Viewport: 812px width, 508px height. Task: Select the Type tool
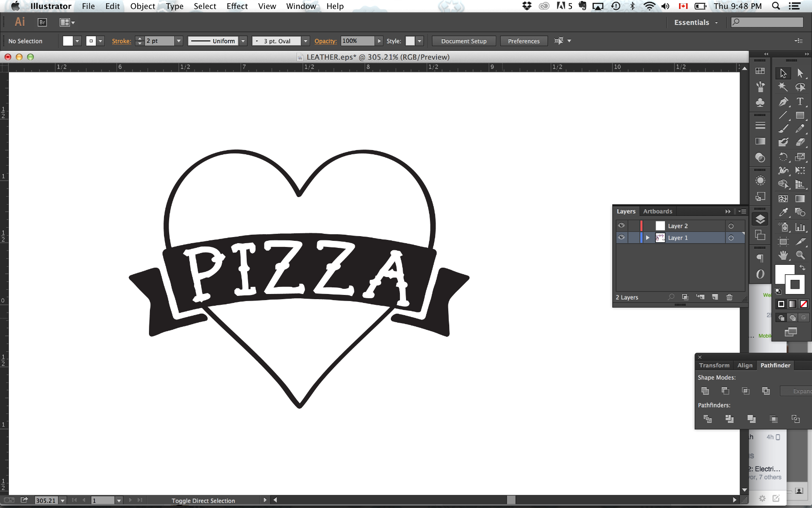coord(800,101)
